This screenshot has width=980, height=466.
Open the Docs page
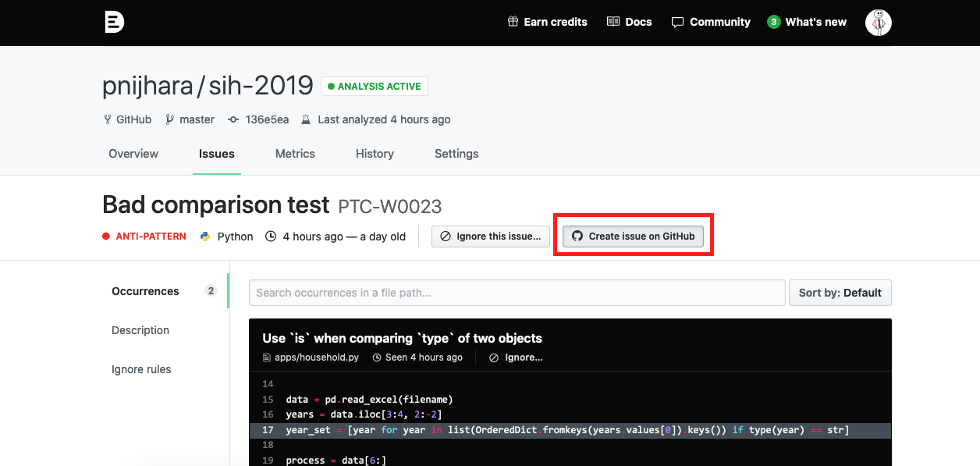pyautogui.click(x=629, y=22)
